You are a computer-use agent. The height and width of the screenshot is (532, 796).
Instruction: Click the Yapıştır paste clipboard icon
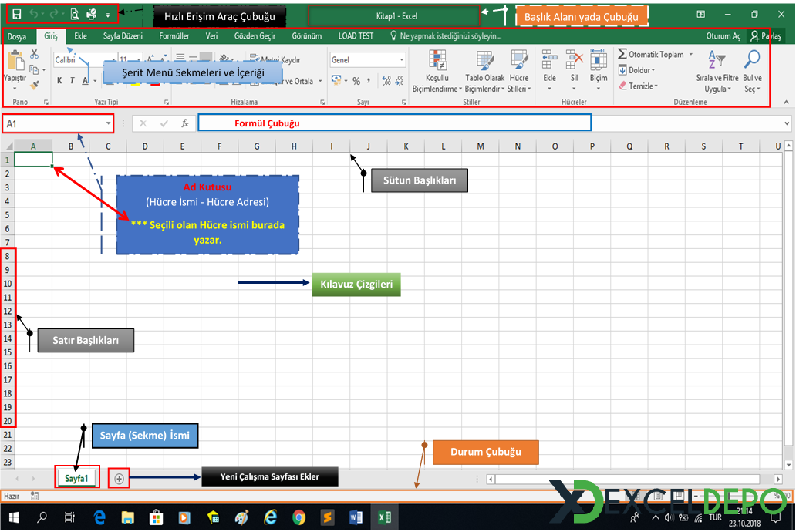(x=15, y=60)
